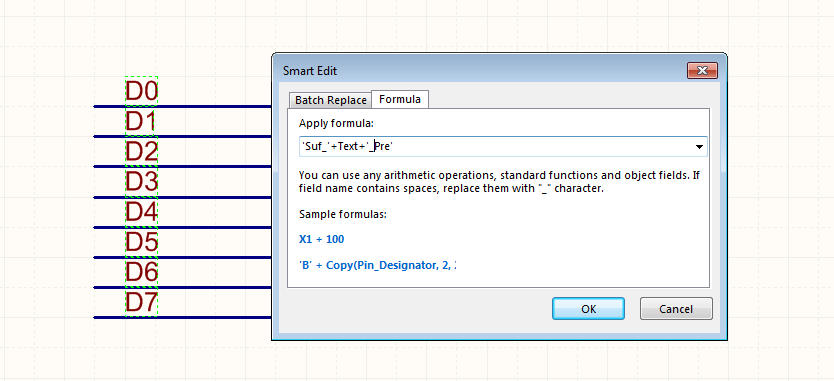Click the Smart Edit title bar
Viewport: 834px width, 381px height.
click(x=479, y=71)
